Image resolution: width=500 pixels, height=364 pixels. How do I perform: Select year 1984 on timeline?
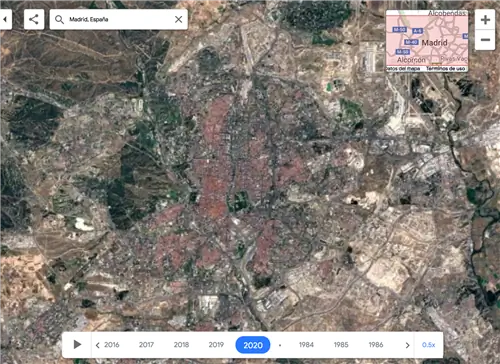[306, 345]
